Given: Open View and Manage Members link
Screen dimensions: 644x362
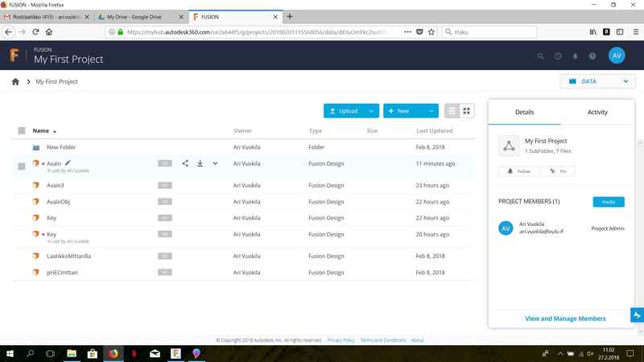Looking at the screenshot, I should (x=565, y=319).
